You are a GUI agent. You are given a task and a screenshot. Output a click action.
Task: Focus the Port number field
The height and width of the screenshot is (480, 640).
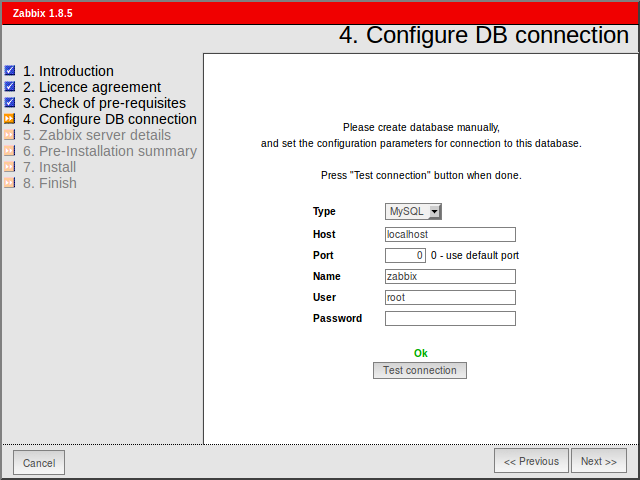pyautogui.click(x=405, y=256)
